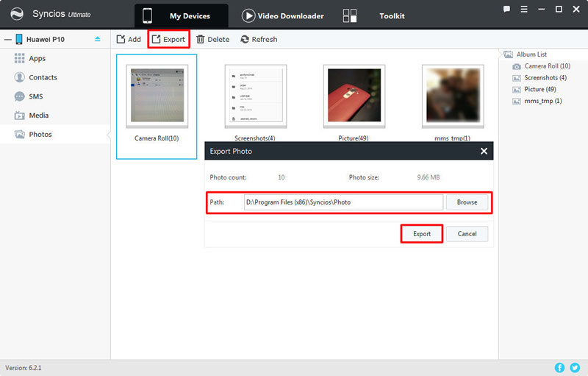Viewport: 588px width, 376px height.
Task: Open SMS in the sidebar
Action: pos(55,96)
